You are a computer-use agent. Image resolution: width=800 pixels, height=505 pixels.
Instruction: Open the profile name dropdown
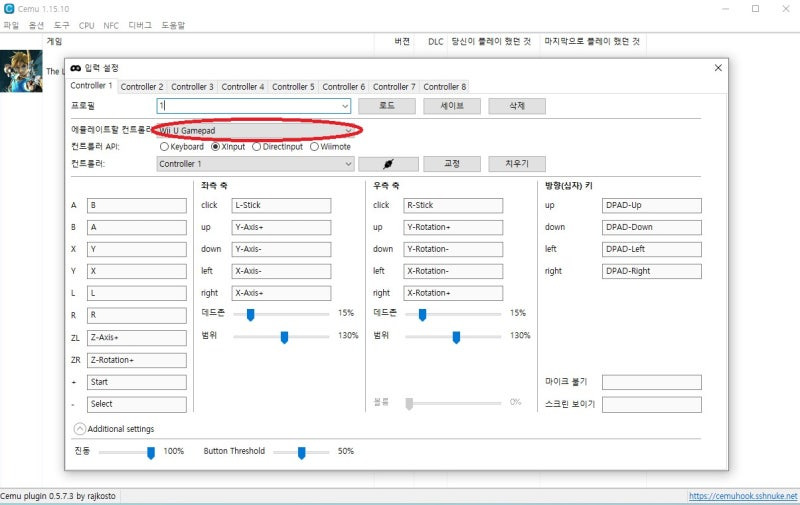(345, 106)
